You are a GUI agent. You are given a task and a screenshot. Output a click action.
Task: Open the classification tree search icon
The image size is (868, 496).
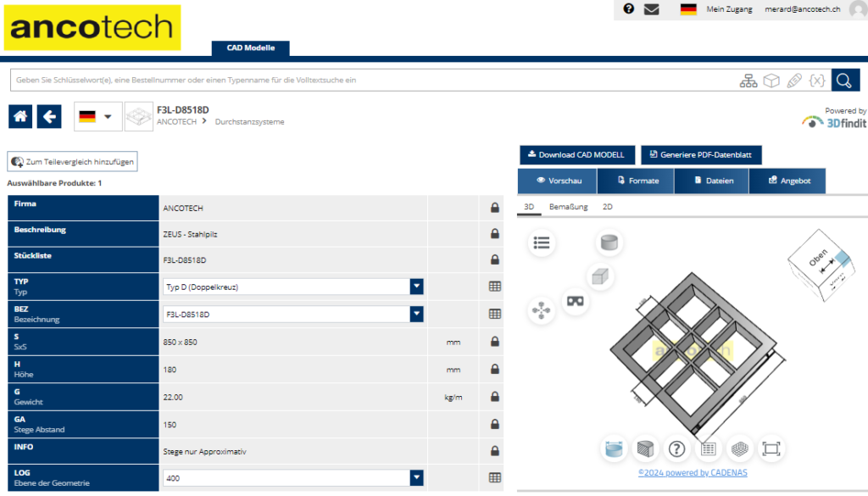748,81
